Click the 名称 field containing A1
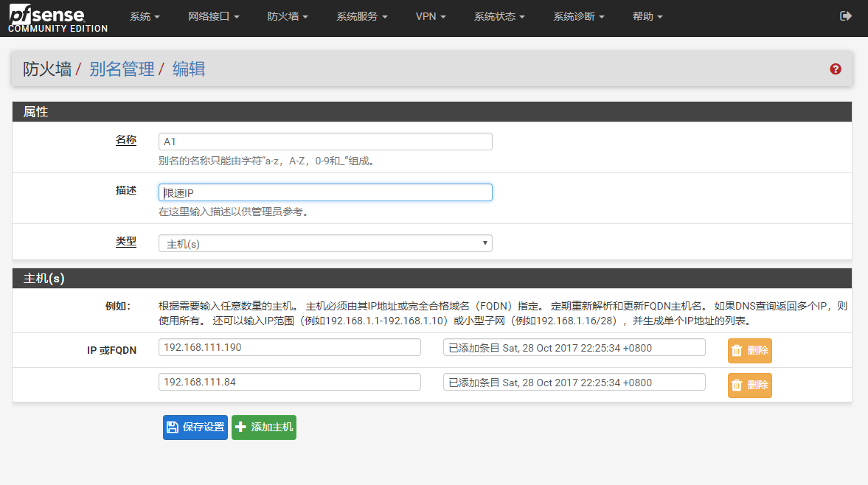This screenshot has height=485, width=868. click(325, 142)
